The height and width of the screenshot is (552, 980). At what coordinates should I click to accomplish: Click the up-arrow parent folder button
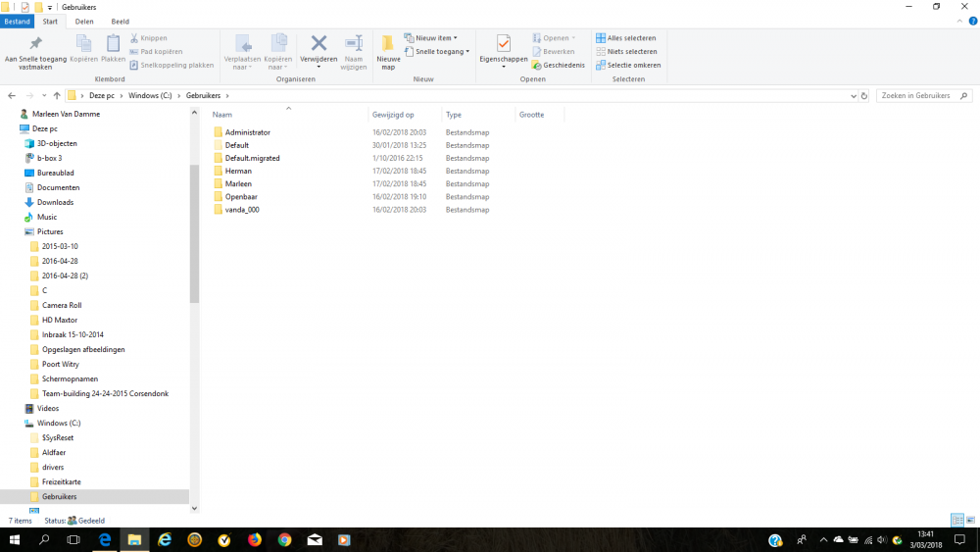[57, 95]
